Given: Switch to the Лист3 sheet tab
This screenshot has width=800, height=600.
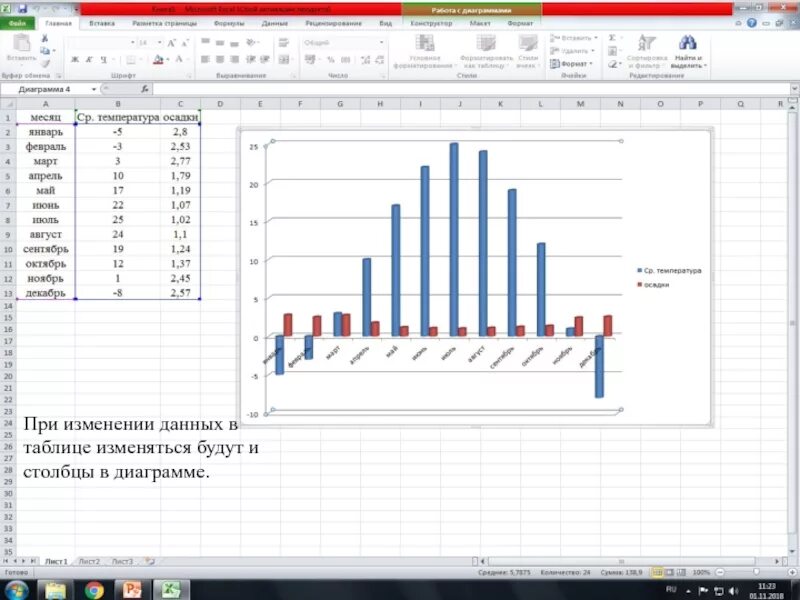Looking at the screenshot, I should (x=122, y=561).
